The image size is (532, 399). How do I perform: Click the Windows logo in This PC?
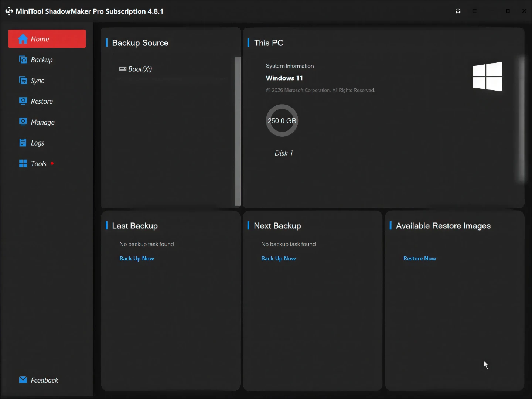(x=488, y=76)
